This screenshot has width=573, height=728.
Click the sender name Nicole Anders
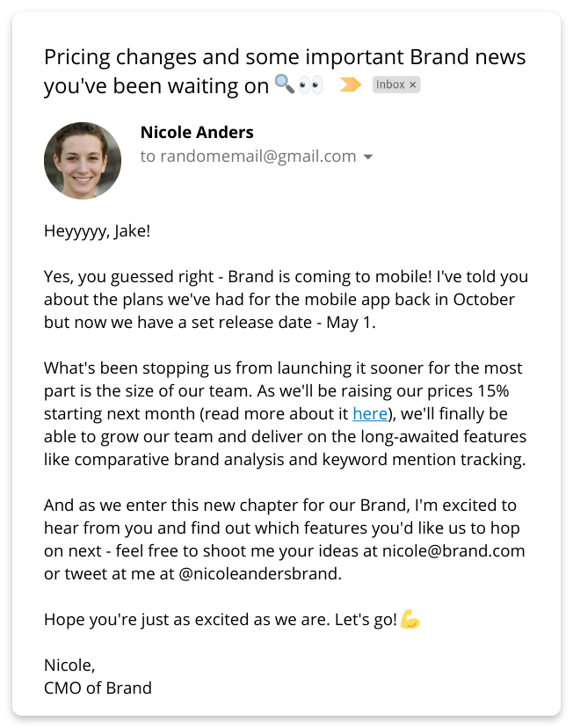point(197,133)
